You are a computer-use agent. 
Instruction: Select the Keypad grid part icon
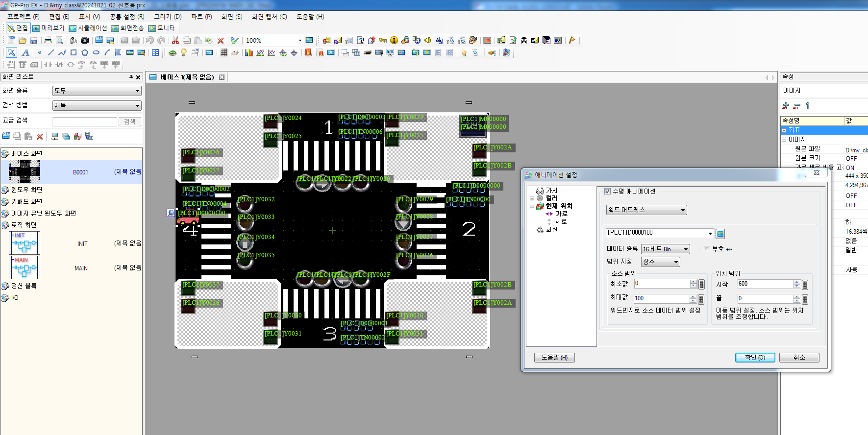tap(223, 52)
